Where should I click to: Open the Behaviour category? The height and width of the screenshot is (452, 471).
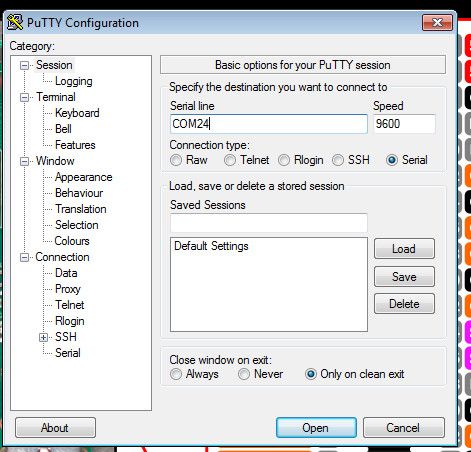[x=79, y=193]
